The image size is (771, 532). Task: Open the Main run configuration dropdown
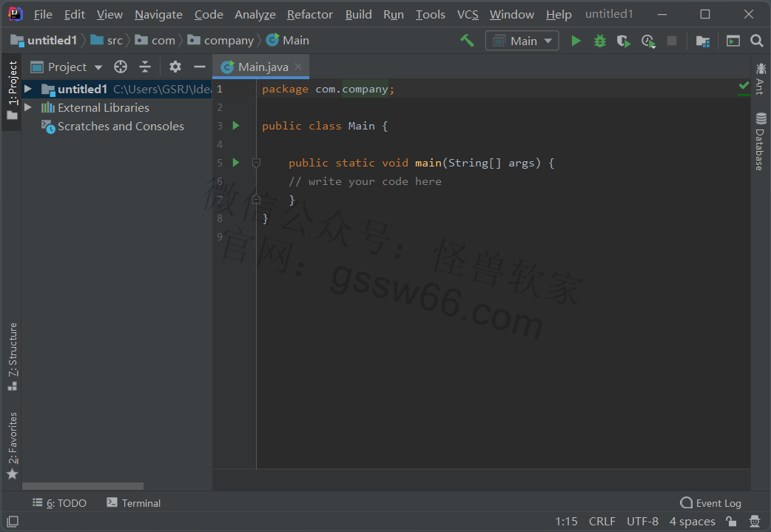click(x=522, y=41)
